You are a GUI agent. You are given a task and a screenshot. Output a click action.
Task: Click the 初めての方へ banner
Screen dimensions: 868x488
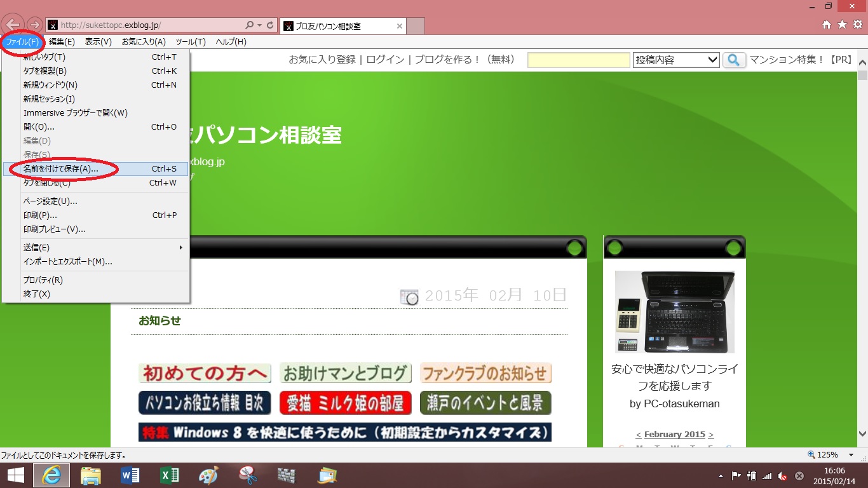pyautogui.click(x=205, y=373)
